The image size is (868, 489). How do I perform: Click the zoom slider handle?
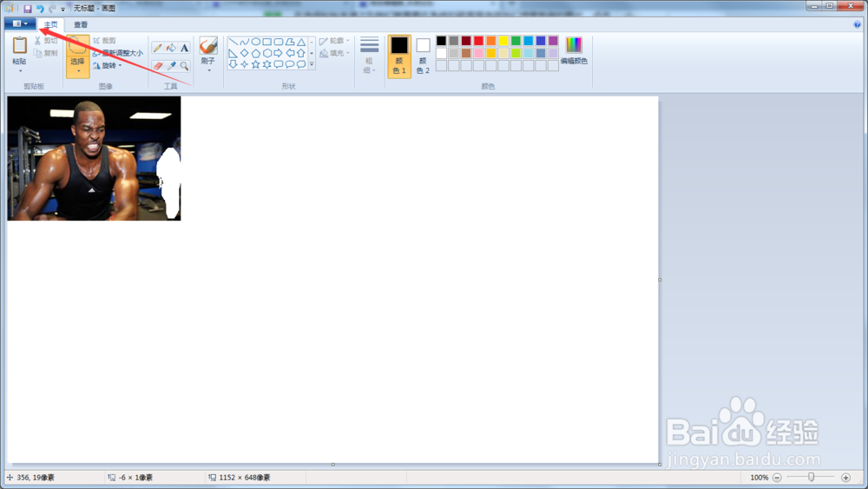(811, 477)
